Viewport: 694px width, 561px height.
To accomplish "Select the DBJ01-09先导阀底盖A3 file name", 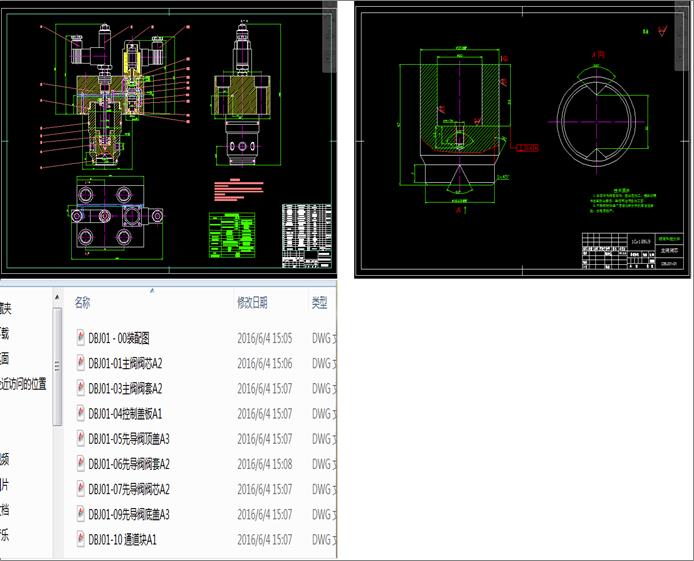I will tap(128, 515).
